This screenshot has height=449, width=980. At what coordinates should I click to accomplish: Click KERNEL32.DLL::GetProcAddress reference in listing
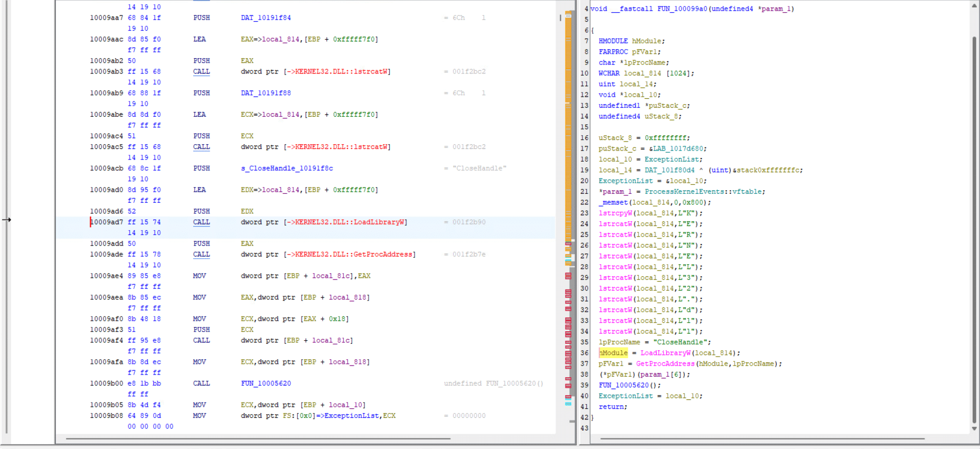pyautogui.click(x=353, y=255)
